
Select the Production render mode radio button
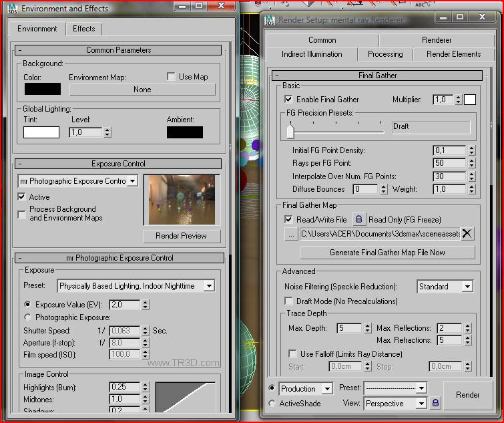click(272, 388)
